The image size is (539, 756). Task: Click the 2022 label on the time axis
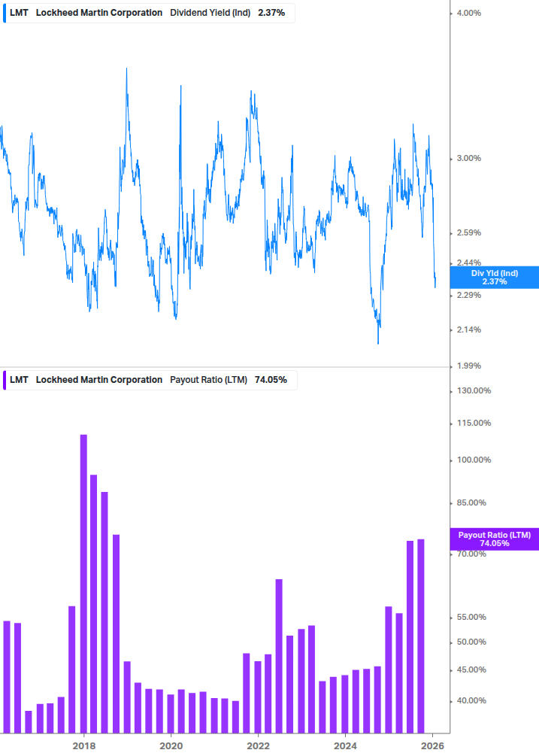tap(258, 745)
